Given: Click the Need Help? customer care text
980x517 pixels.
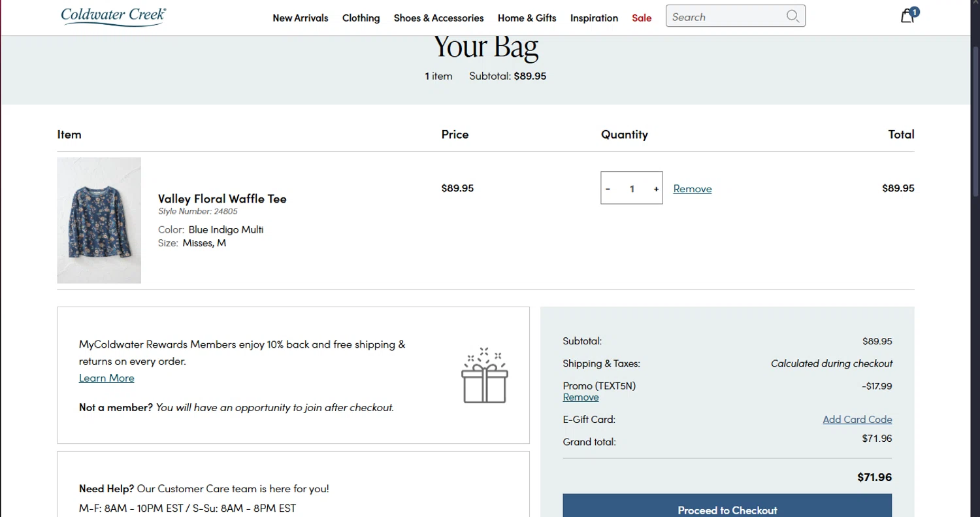Looking at the screenshot, I should point(204,488).
